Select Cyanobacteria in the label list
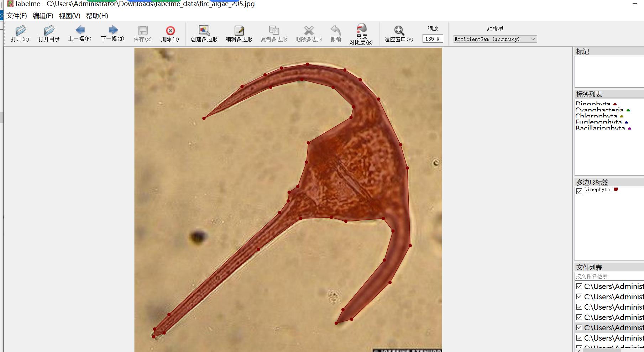Viewport: 644px width, 352px height. [599, 110]
